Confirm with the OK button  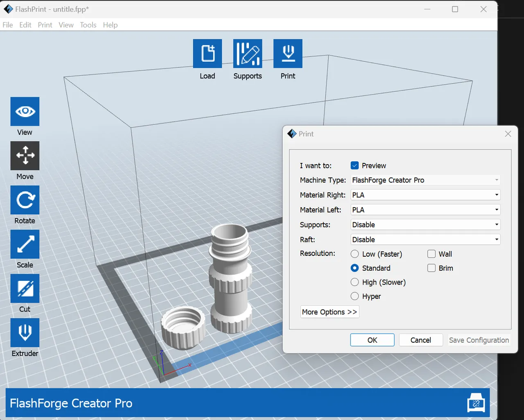[372, 340]
